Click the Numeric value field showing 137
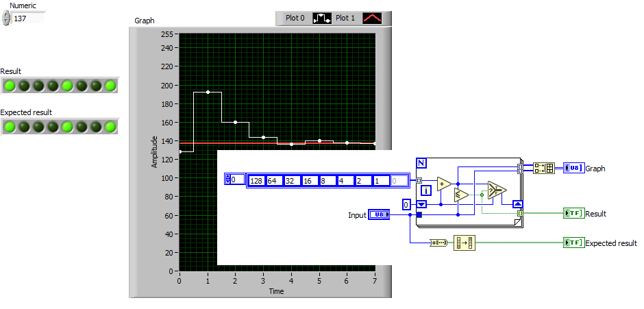The height and width of the screenshot is (309, 644). click(27, 18)
